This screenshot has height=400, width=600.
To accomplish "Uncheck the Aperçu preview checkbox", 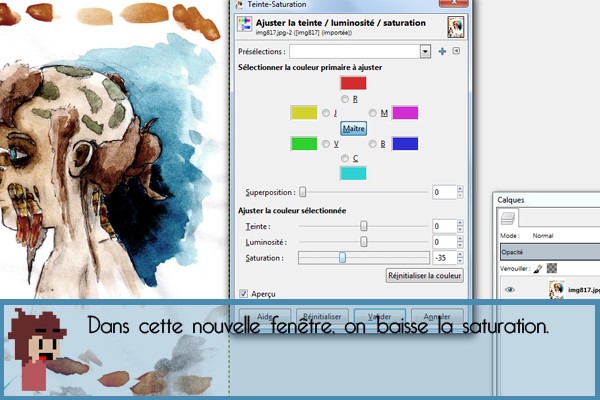I will 243,294.
